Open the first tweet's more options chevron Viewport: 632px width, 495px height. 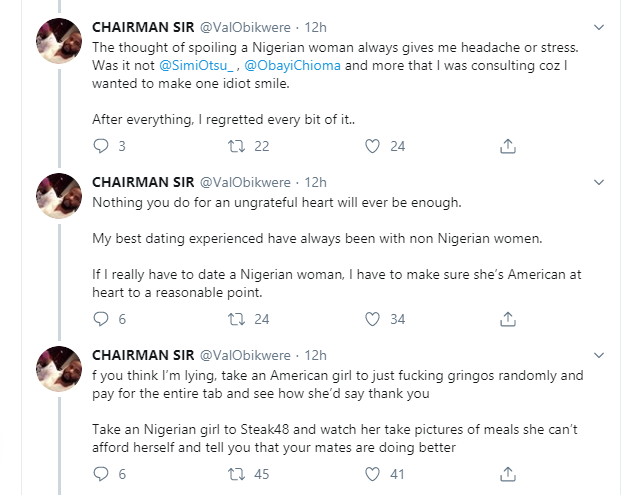pyautogui.click(x=599, y=27)
